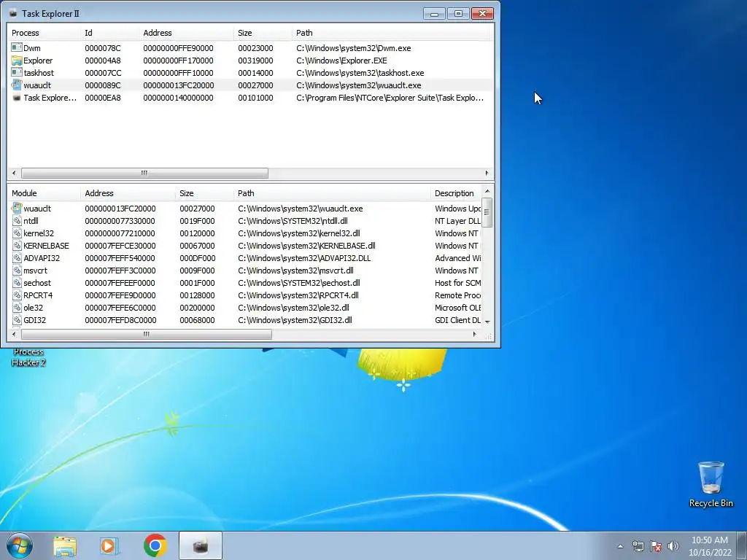Sort modules by the Module column header
Screen dimensions: 747x560
click(x=44, y=193)
